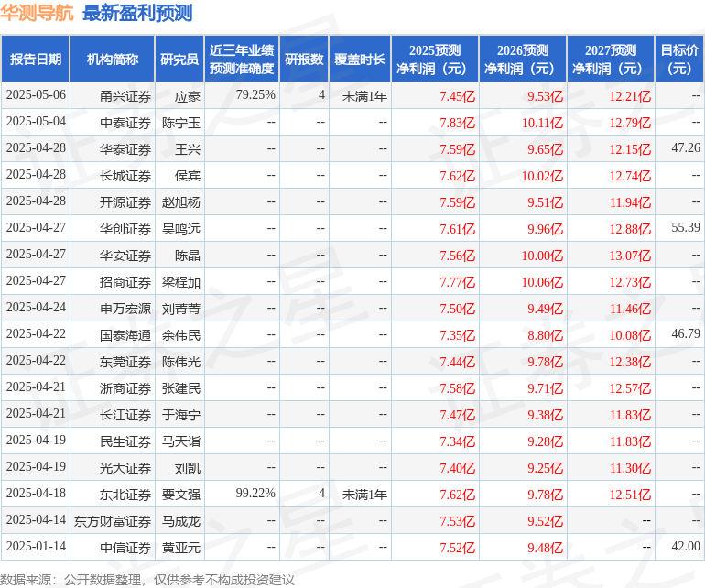Click accuracy value 99.22%

click(255, 493)
